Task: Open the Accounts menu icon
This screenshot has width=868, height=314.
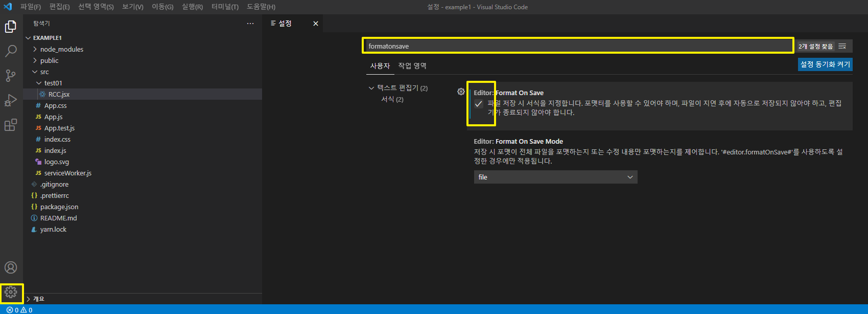Action: click(11, 267)
